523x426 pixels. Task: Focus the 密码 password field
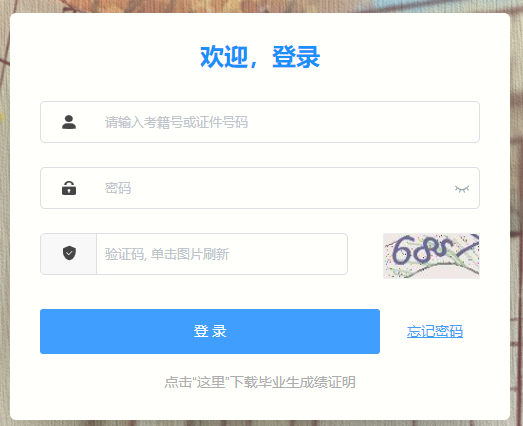(x=260, y=188)
